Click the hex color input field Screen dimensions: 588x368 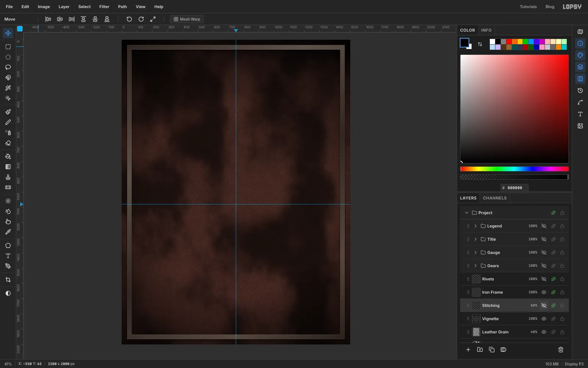(x=514, y=188)
